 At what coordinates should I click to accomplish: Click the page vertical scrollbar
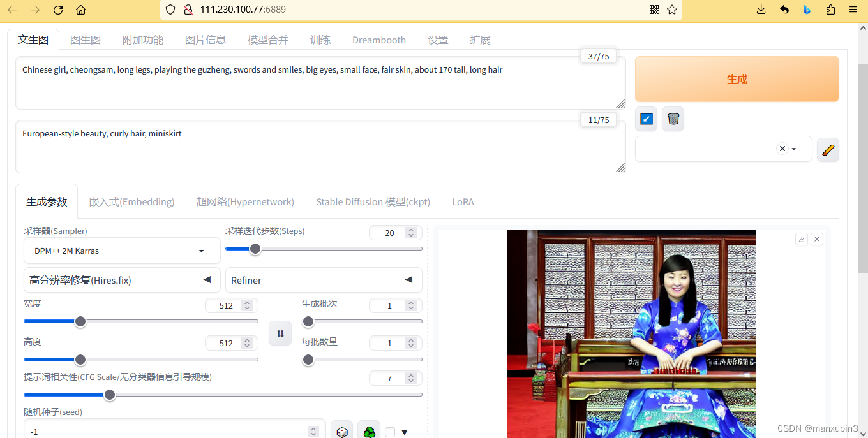[862, 168]
